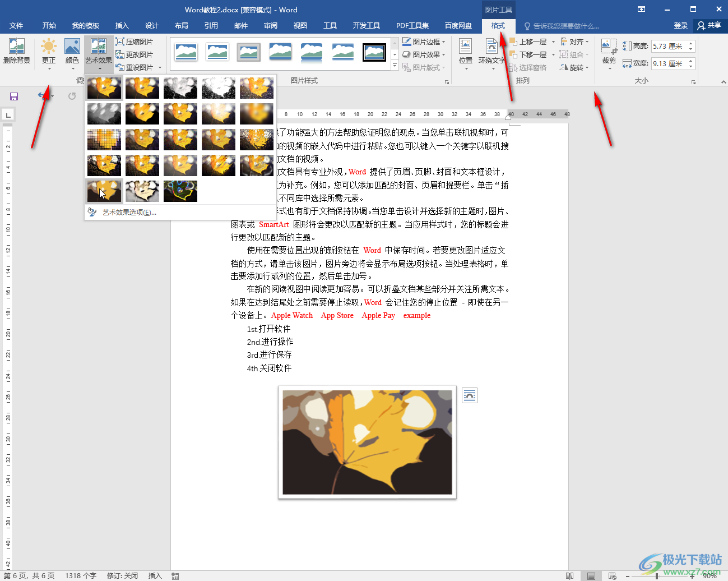Switch to the 百度网盘 tab
This screenshot has width=728, height=581.
pyautogui.click(x=458, y=26)
